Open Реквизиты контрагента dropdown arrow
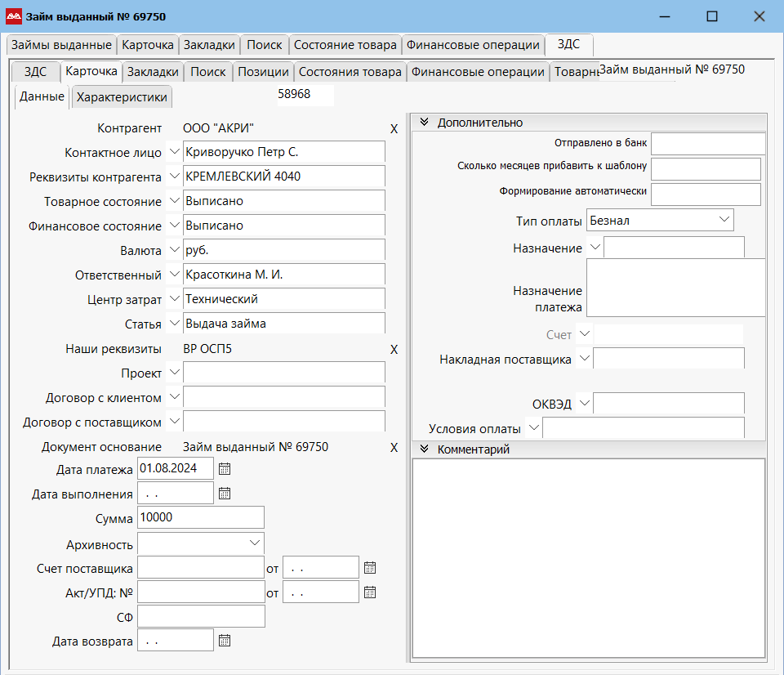This screenshot has width=784, height=675. [174, 176]
